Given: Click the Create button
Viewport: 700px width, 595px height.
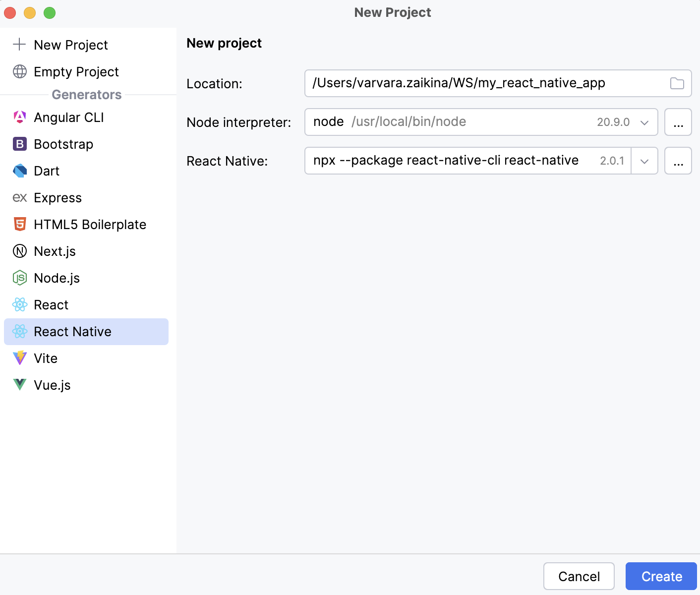Looking at the screenshot, I should click(661, 576).
